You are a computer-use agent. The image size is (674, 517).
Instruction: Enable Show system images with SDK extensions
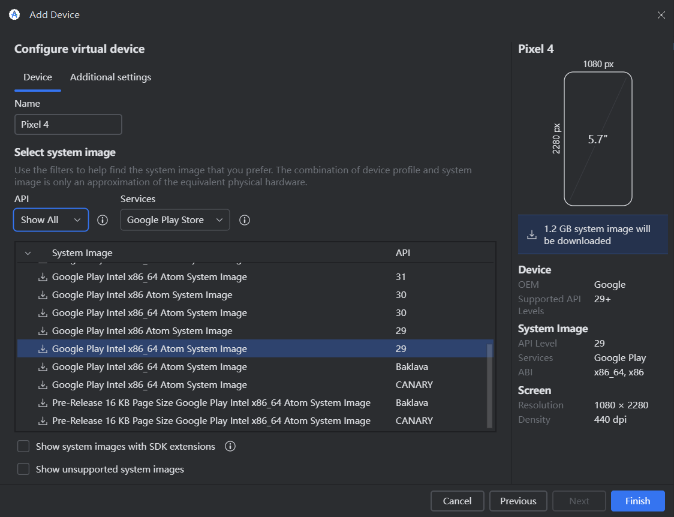point(23,447)
